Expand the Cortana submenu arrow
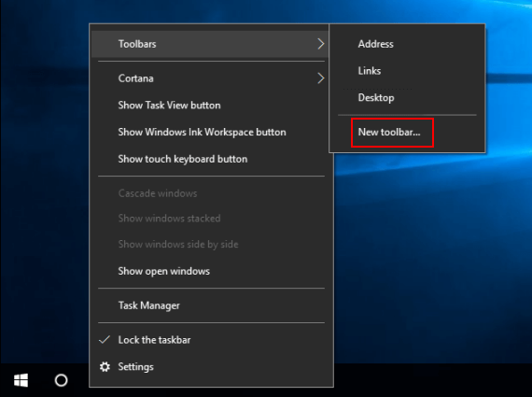The height and width of the screenshot is (397, 532). [321, 78]
